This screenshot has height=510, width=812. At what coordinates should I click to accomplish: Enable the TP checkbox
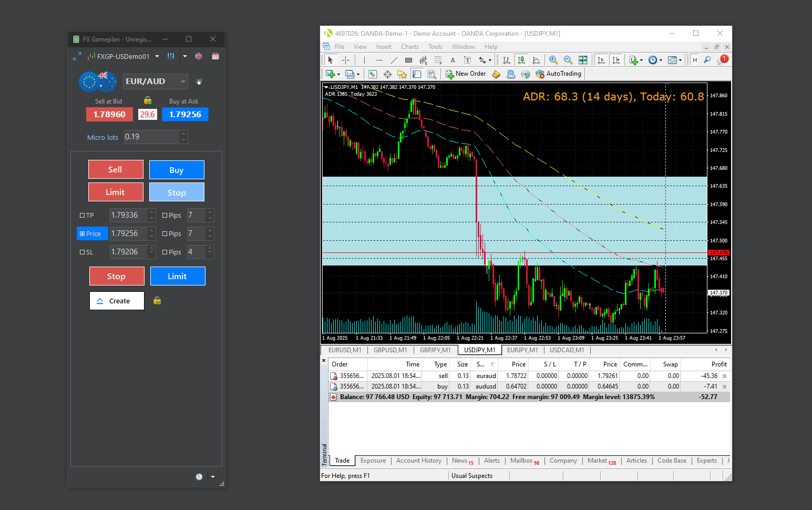pos(83,216)
